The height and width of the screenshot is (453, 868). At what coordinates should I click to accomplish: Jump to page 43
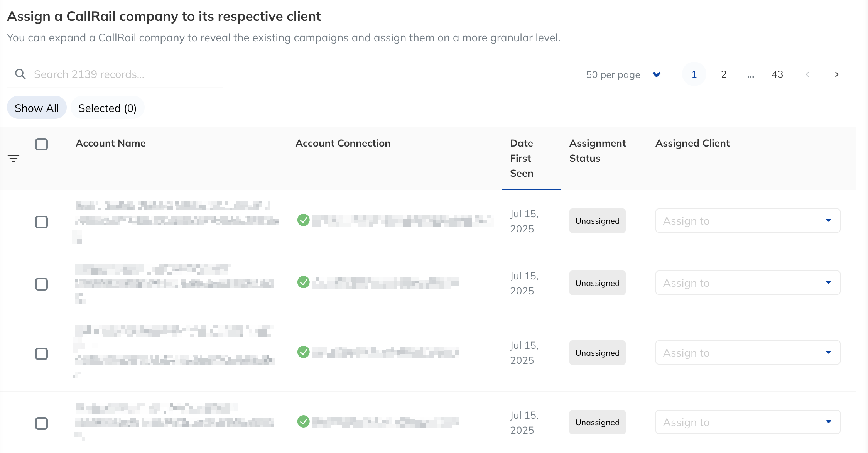(777, 74)
